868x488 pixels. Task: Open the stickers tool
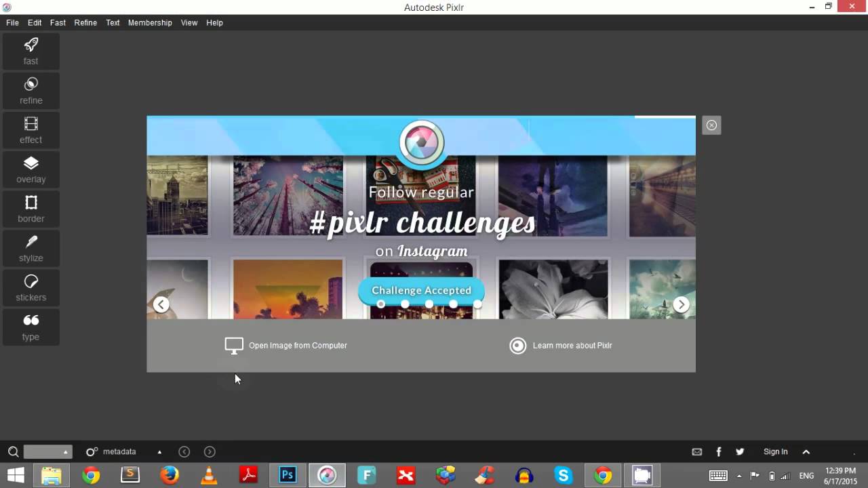click(31, 287)
